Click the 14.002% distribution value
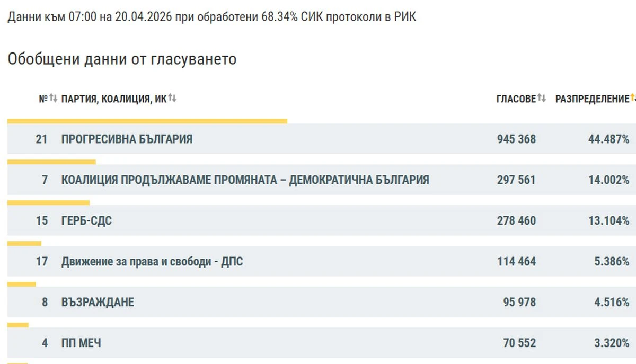Screen dimensions: 636x364 tap(608, 180)
